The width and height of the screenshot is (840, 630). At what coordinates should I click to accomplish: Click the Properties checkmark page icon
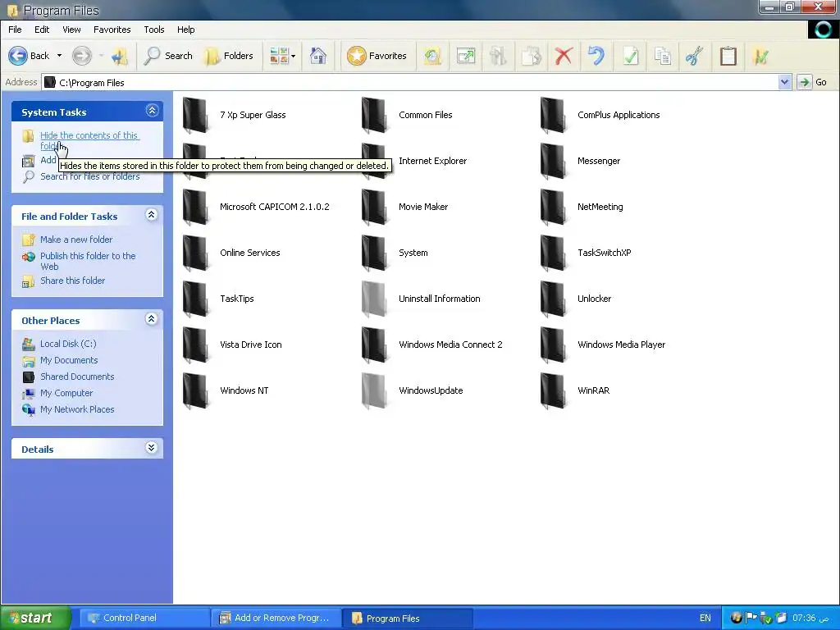pyautogui.click(x=630, y=56)
